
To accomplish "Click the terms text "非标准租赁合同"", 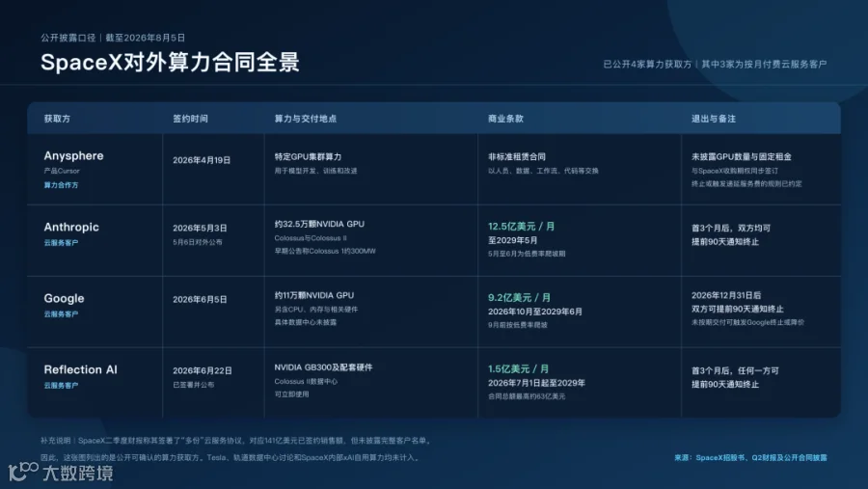I will (517, 156).
